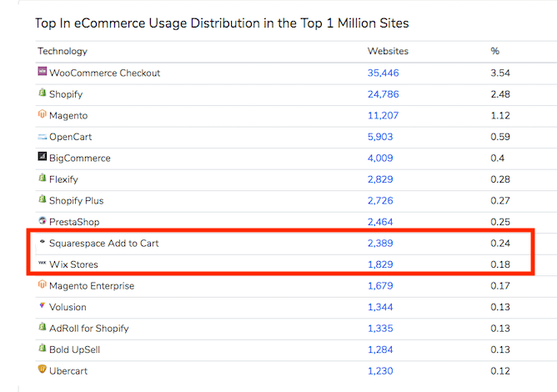Click the Magento Enterprise logo icon
Viewport: 557px width, 392px height.
(x=43, y=284)
